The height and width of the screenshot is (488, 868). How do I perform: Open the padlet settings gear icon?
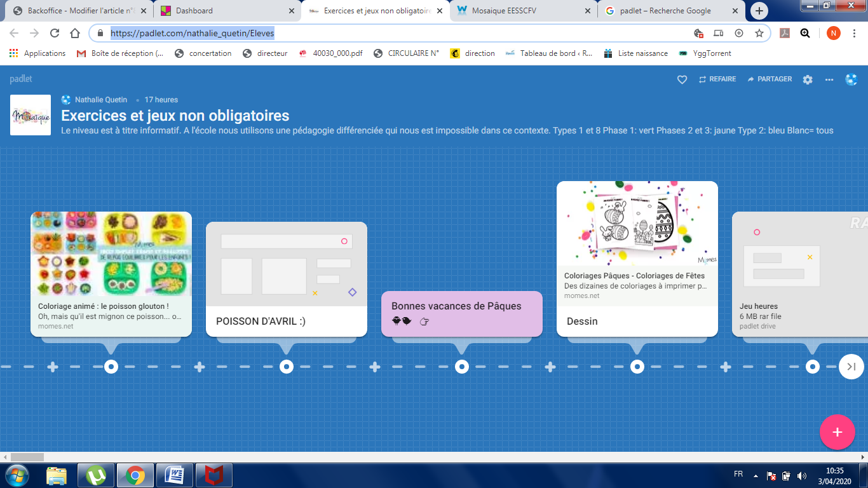coord(808,79)
